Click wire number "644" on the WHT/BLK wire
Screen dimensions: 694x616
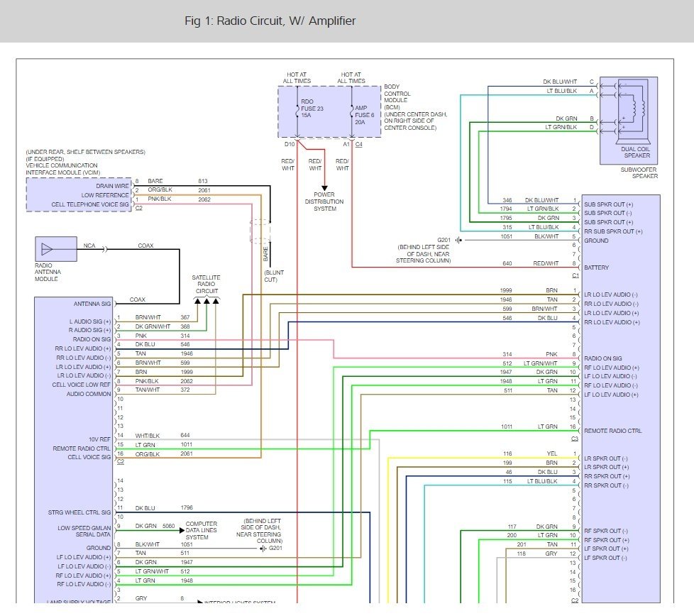[185, 436]
